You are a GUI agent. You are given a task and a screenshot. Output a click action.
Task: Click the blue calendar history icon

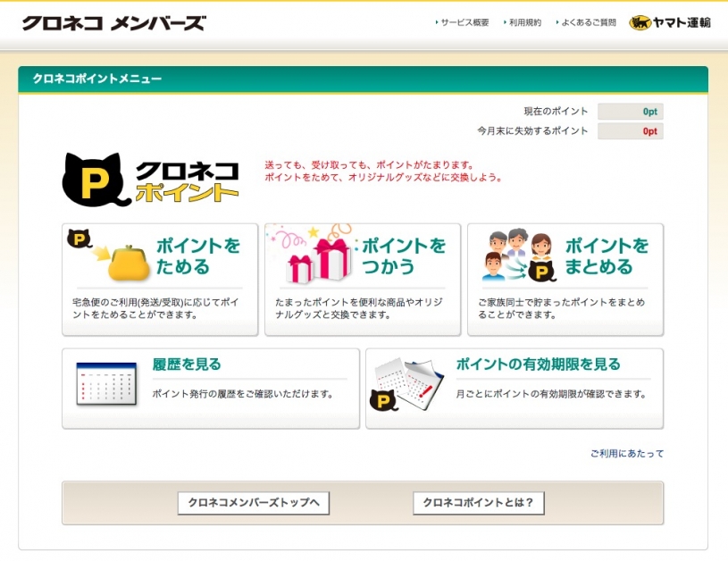click(106, 384)
